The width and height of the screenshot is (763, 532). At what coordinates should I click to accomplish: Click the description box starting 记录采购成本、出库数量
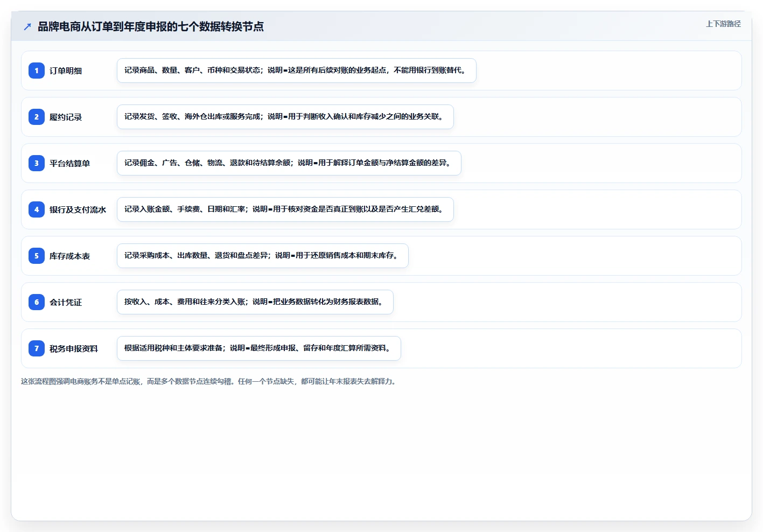(263, 256)
